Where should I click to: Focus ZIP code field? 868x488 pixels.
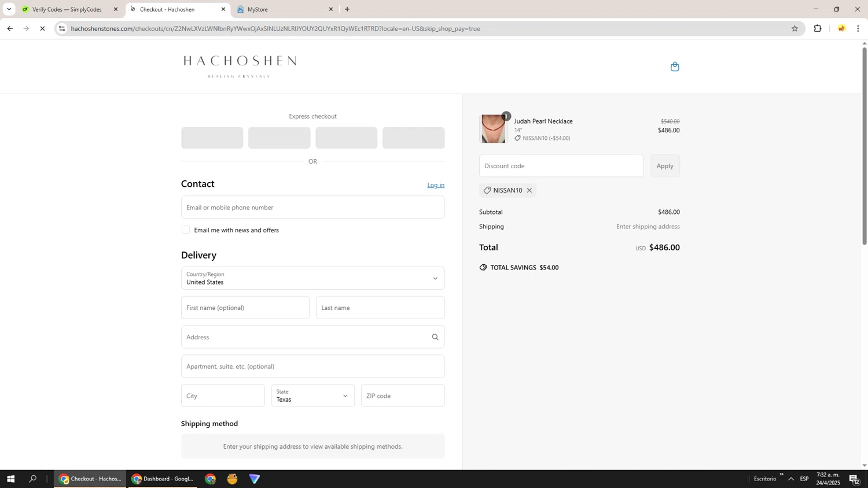tap(403, 395)
